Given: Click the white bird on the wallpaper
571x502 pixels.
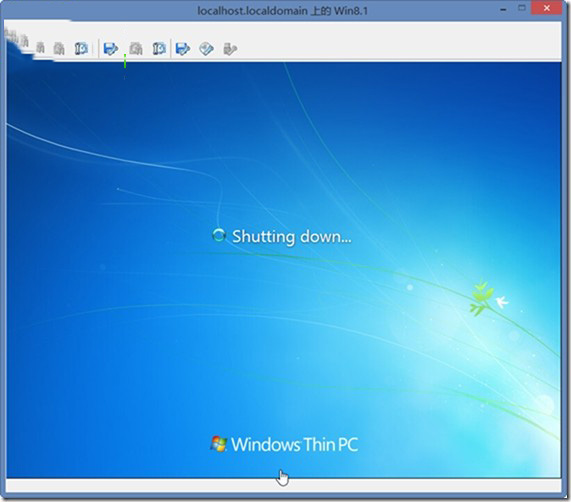Looking at the screenshot, I should coord(502,302).
